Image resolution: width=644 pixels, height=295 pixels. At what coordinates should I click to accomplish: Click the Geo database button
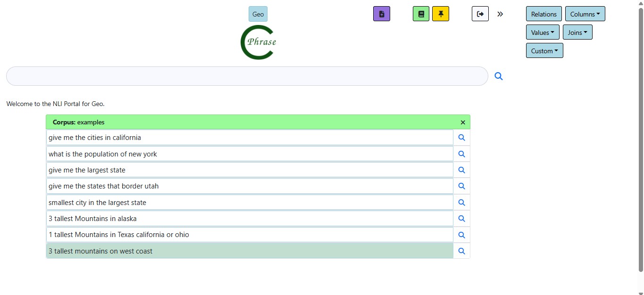[x=258, y=14]
